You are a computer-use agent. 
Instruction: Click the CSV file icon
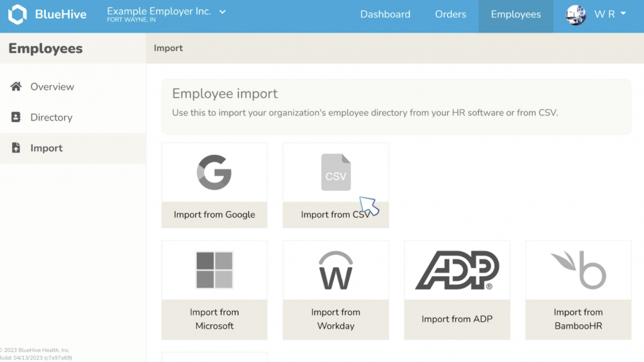[336, 172]
